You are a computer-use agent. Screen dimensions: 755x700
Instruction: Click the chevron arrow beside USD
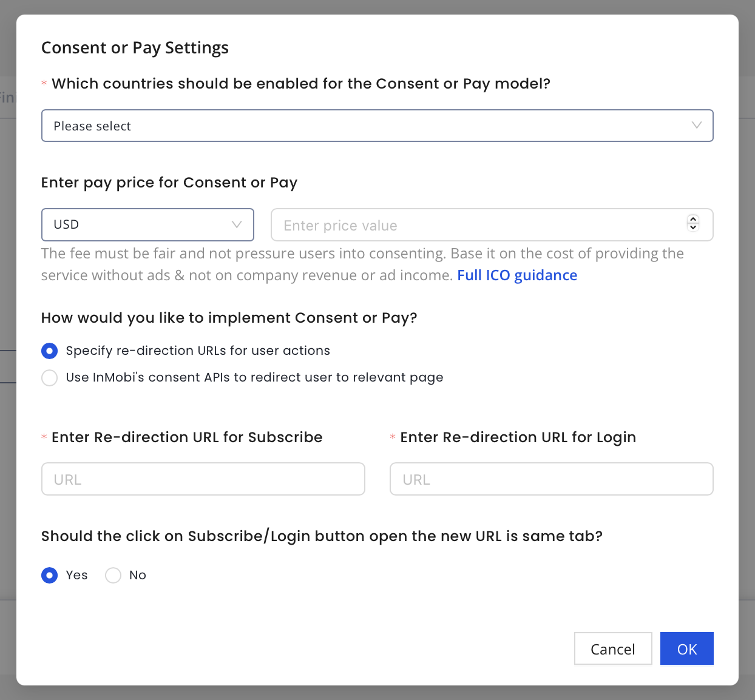(x=237, y=224)
